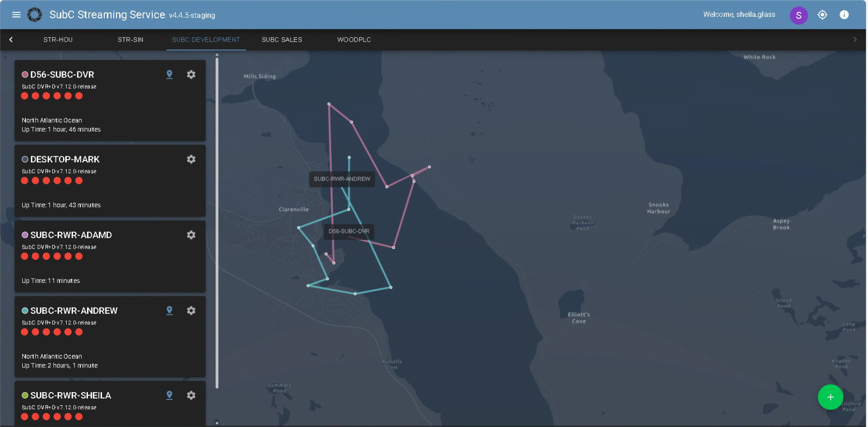Center map using the location target icon
The image size is (868, 427).
click(822, 15)
